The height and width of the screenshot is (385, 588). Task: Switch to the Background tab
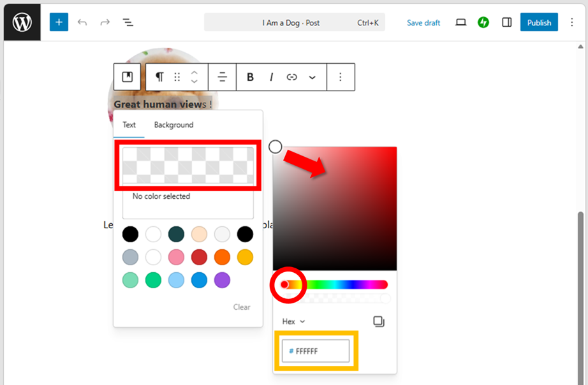173,125
